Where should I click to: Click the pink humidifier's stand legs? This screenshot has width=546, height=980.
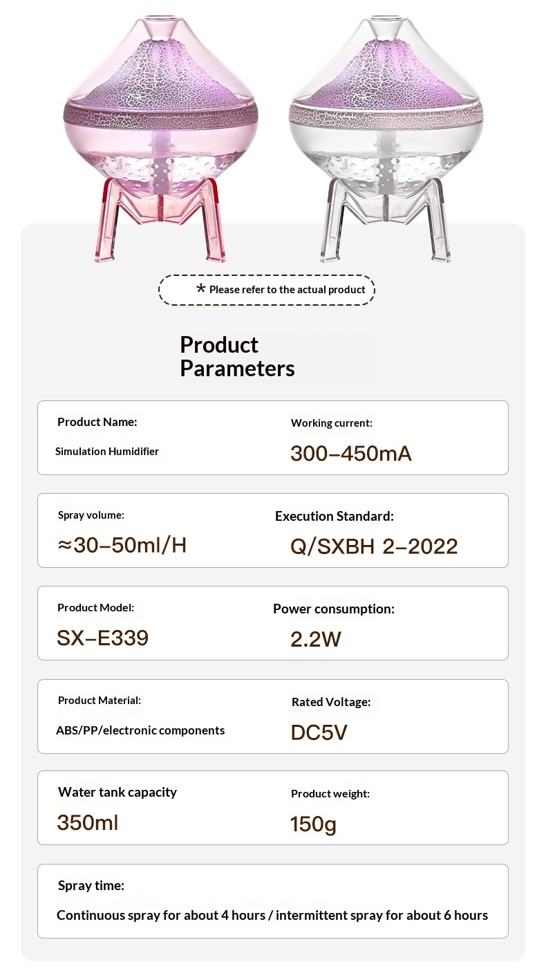pyautogui.click(x=160, y=220)
